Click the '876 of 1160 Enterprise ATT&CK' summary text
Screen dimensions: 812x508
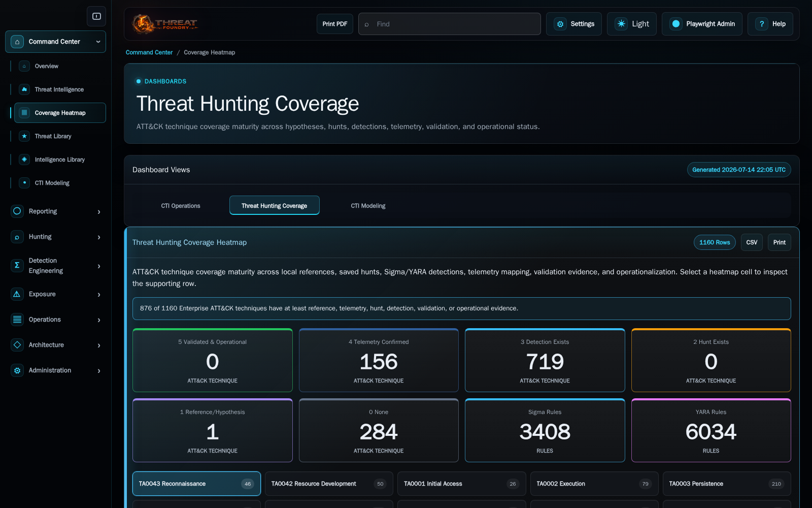point(329,308)
